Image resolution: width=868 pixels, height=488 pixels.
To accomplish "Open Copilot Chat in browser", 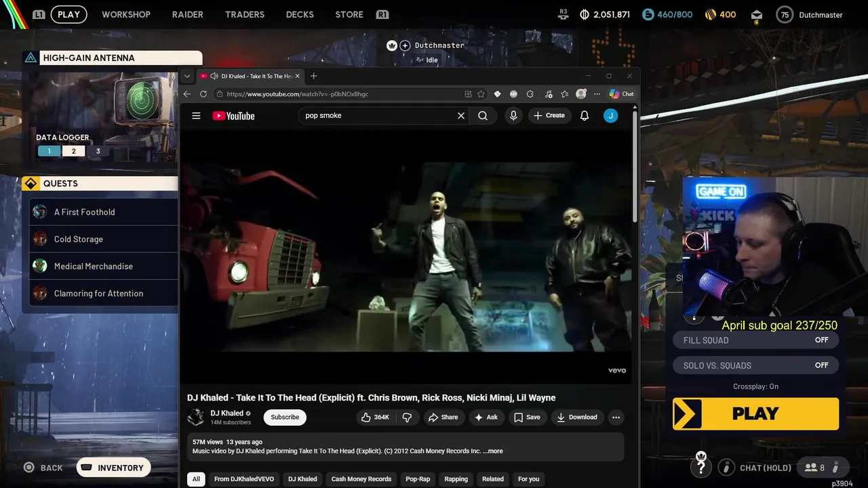I will coord(622,94).
